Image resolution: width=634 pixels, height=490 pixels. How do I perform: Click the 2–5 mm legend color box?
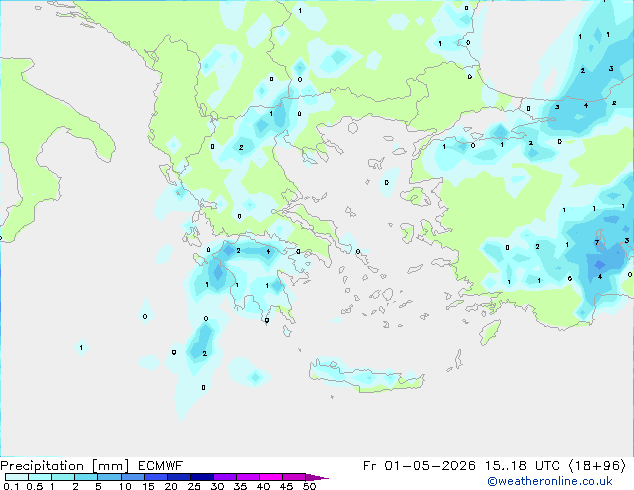[86, 477]
